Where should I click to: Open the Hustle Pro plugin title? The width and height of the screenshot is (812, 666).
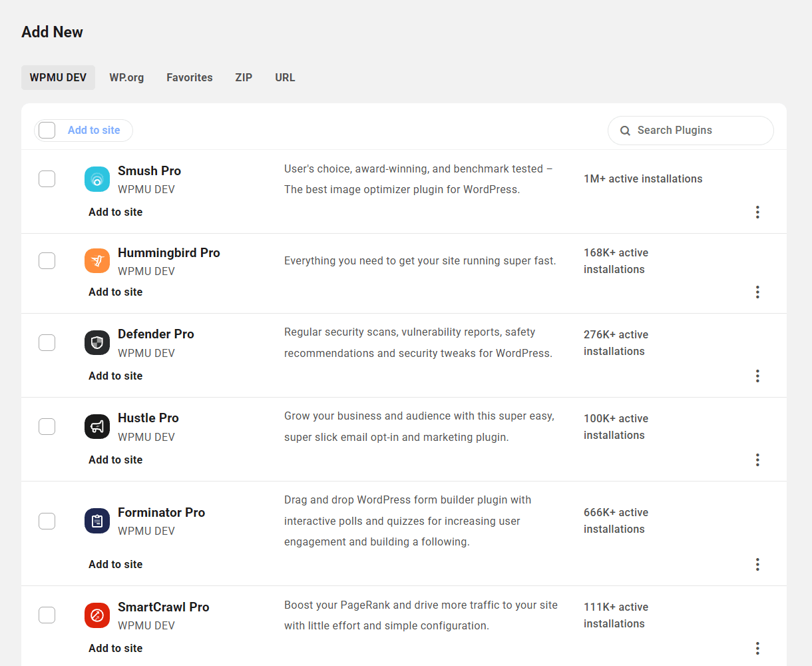coord(148,418)
